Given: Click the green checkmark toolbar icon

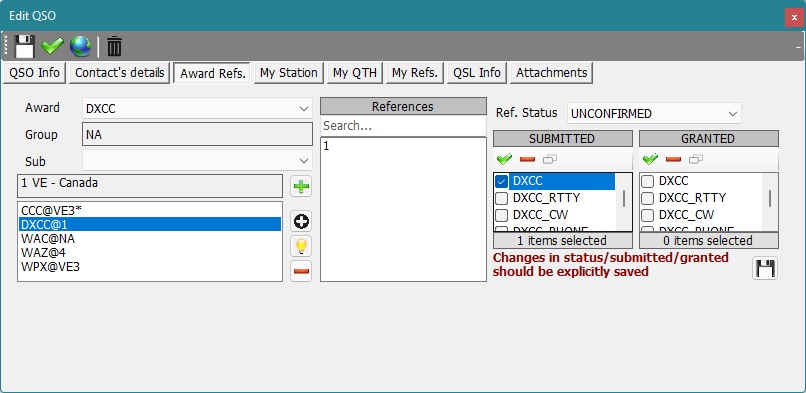Looking at the screenshot, I should coord(52,46).
